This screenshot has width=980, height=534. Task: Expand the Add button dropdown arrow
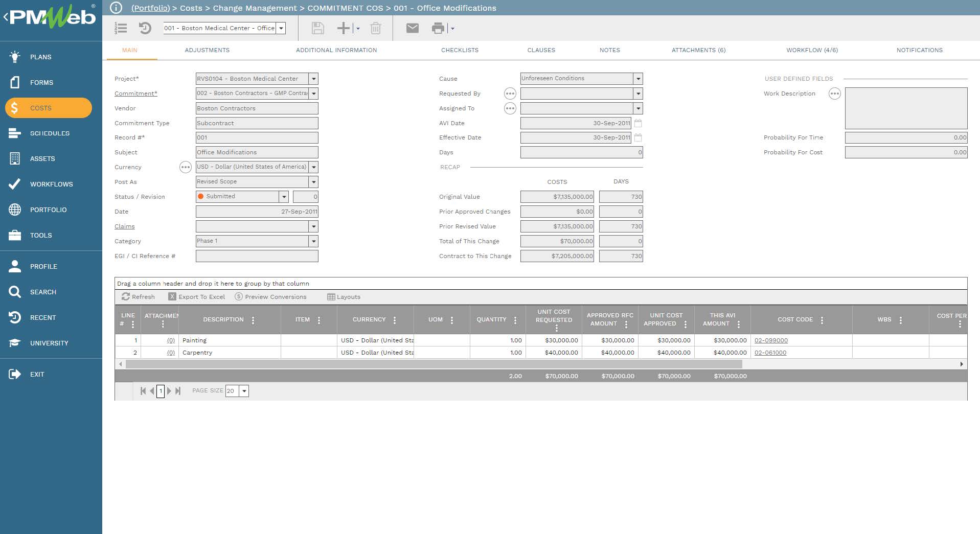tap(358, 28)
